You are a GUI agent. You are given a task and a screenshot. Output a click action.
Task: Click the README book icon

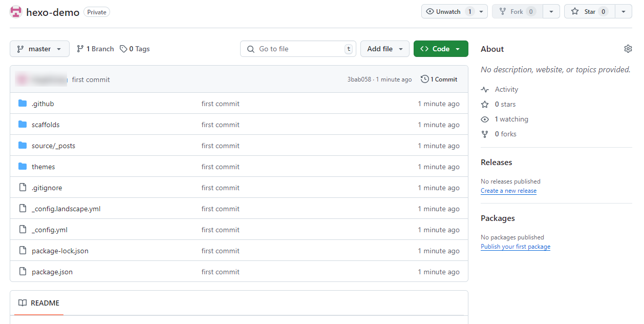coord(23,303)
